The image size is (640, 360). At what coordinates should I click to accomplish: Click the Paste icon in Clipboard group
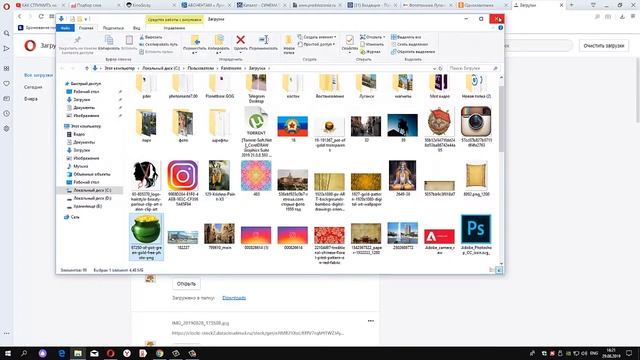pos(129,40)
